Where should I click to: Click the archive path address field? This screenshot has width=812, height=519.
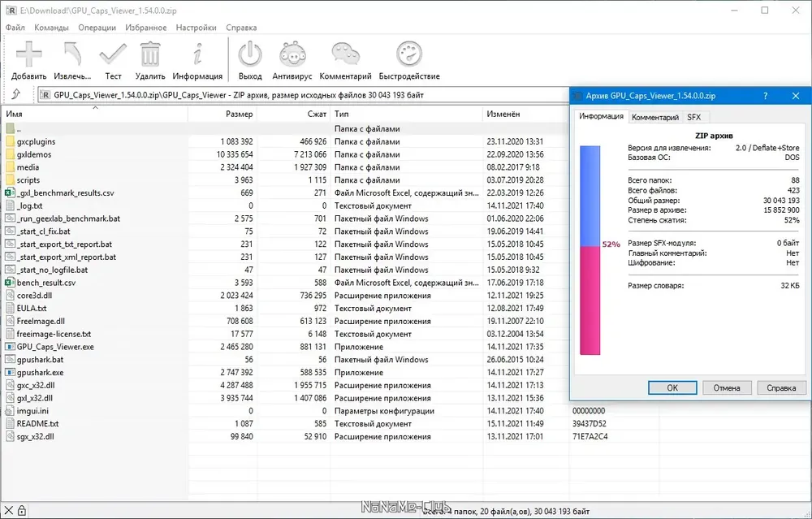point(304,95)
